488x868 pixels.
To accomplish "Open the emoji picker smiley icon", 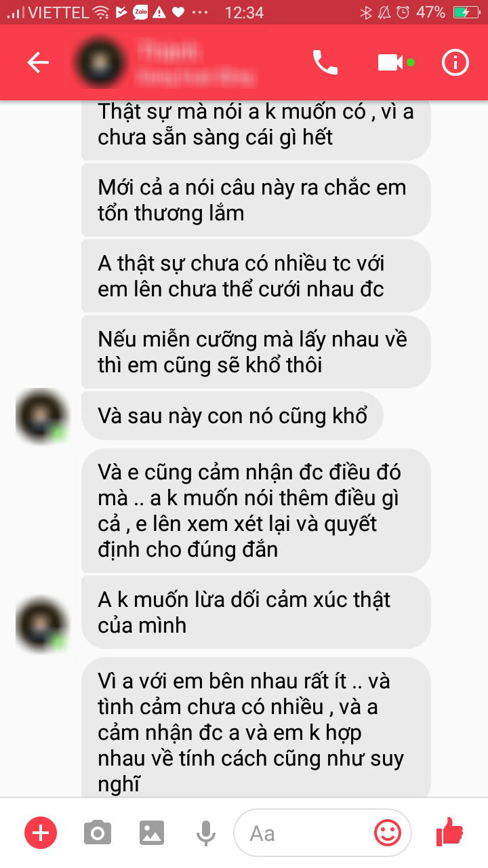I will click(388, 833).
